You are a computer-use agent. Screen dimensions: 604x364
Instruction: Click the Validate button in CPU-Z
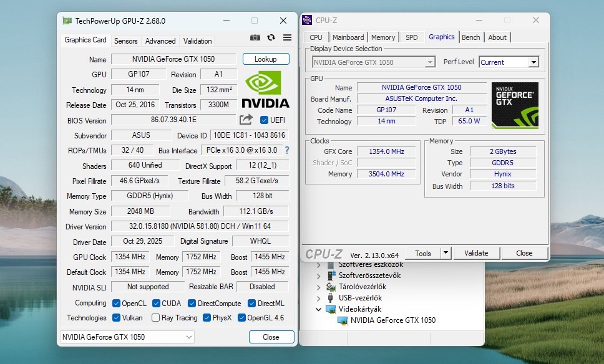coord(477,253)
